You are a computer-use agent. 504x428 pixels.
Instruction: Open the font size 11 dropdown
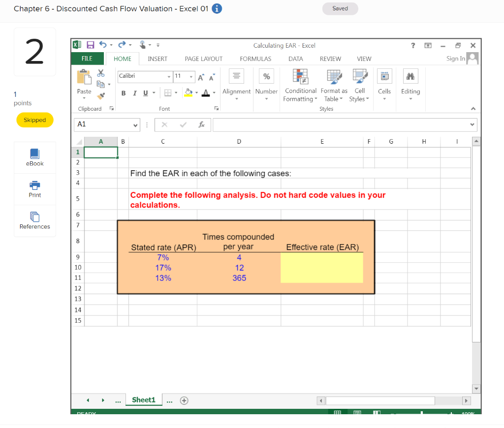pos(191,77)
